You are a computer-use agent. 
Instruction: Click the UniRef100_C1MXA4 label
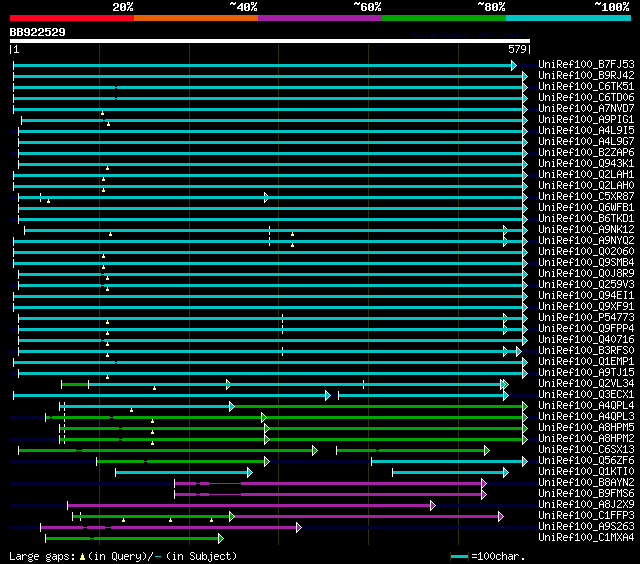586,538
